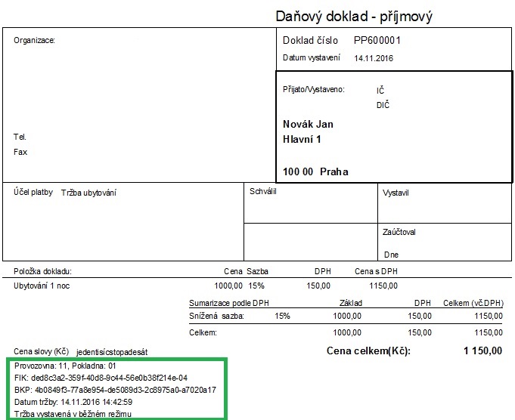Click the 'Organizace:' label
The width and height of the screenshot is (515, 420).
34,40
